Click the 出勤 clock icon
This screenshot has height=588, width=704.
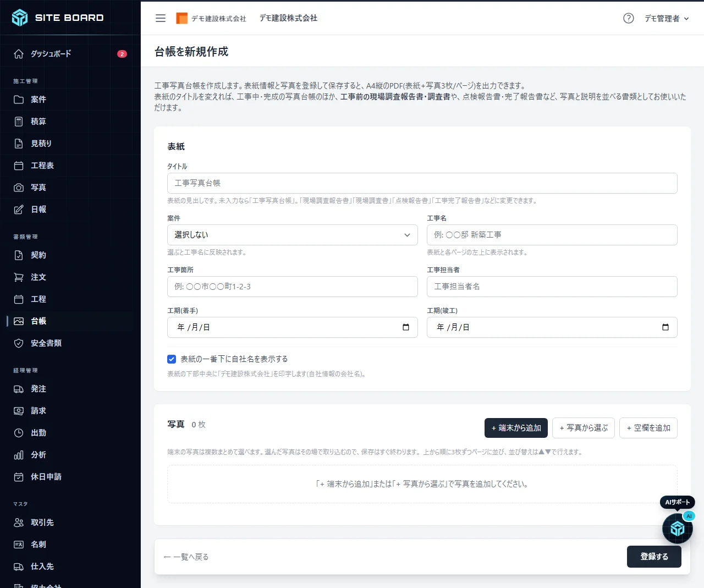pyautogui.click(x=19, y=433)
